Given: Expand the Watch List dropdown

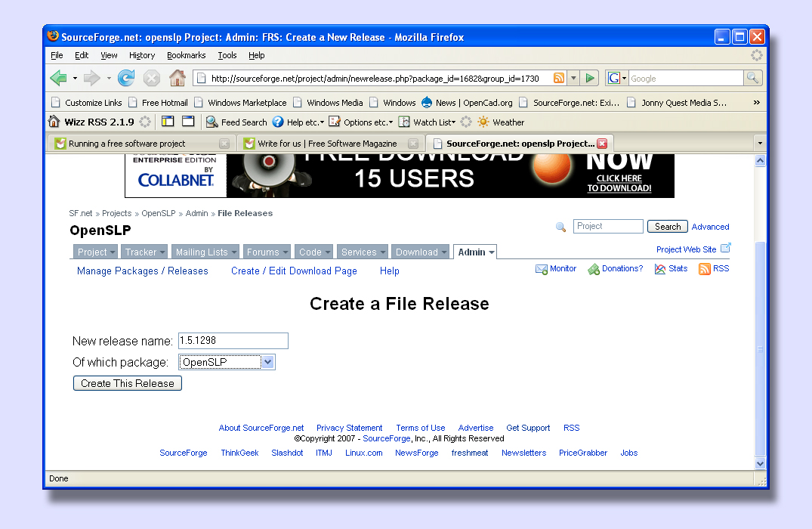Looking at the screenshot, I should point(454,122).
